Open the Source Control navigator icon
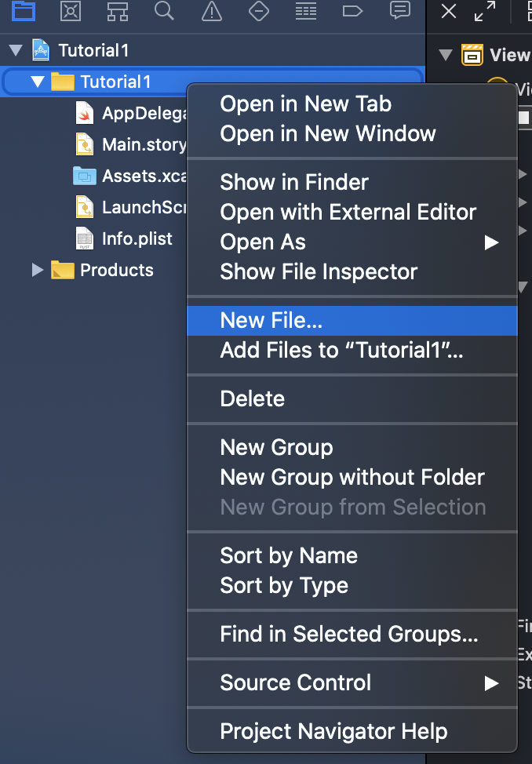The width and height of the screenshot is (532, 764). tap(70, 11)
